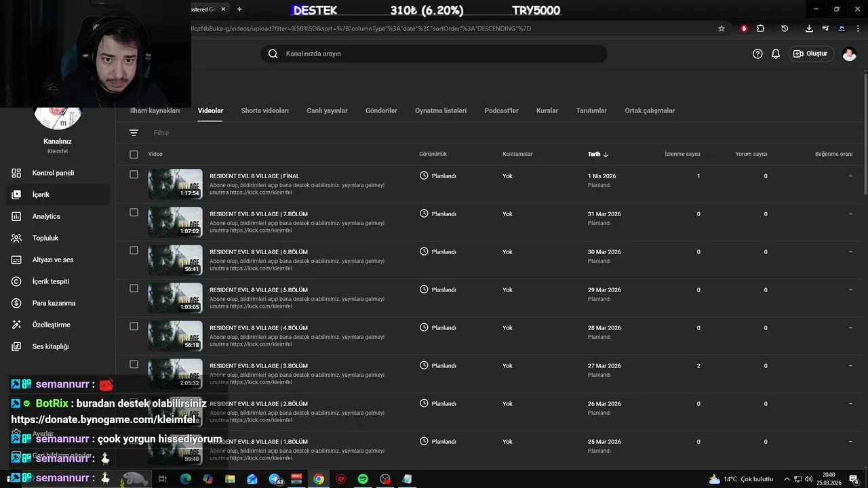Open the Topluluk sidebar icon

(16, 238)
